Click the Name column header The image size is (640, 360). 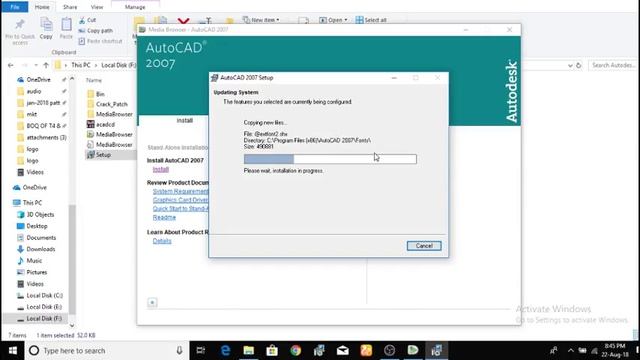pos(94,80)
